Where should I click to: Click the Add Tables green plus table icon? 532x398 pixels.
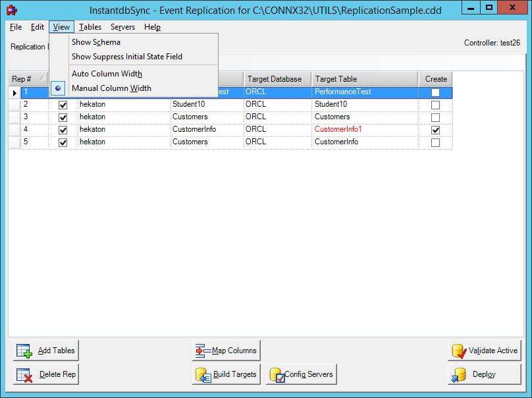click(x=24, y=350)
